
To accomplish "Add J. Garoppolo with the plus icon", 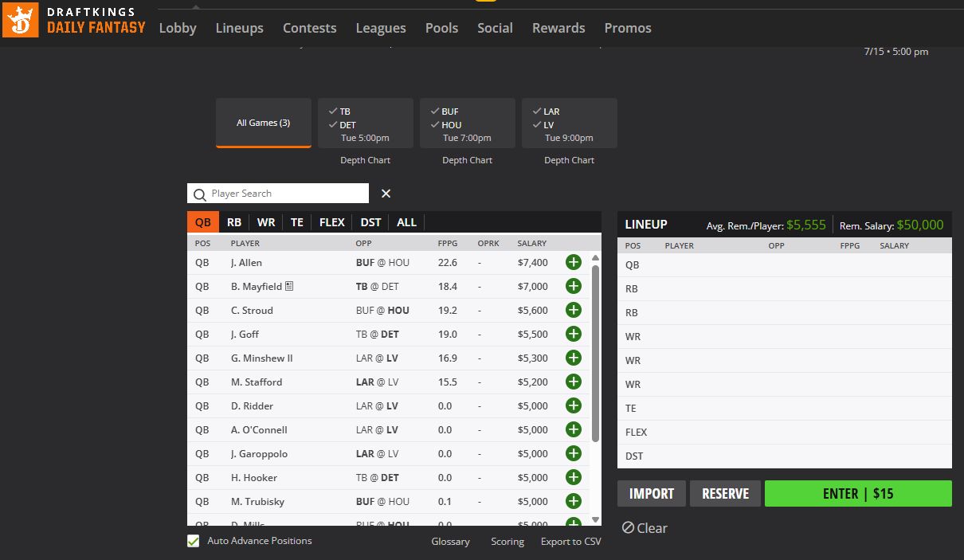I will [573, 453].
